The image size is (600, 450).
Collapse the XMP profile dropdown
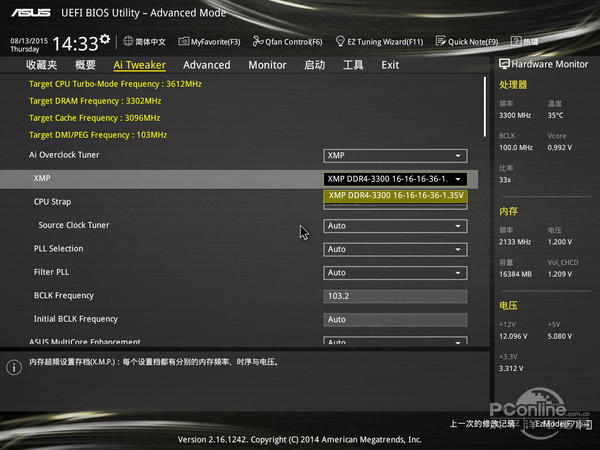pyautogui.click(x=395, y=179)
